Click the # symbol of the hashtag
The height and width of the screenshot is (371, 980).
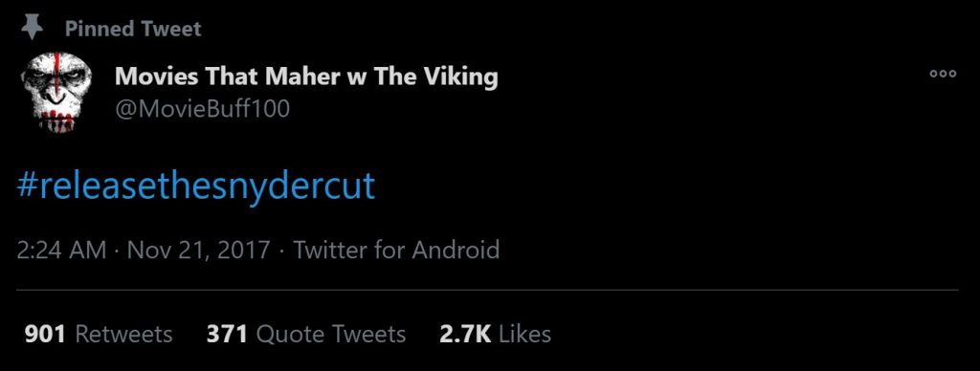[28, 185]
